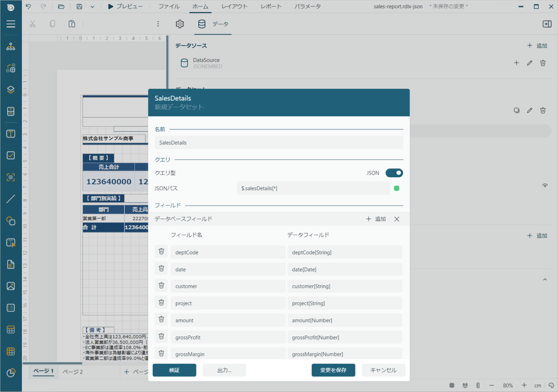Click the JSONパス input field
The height and width of the screenshot is (392, 558).
click(x=313, y=188)
